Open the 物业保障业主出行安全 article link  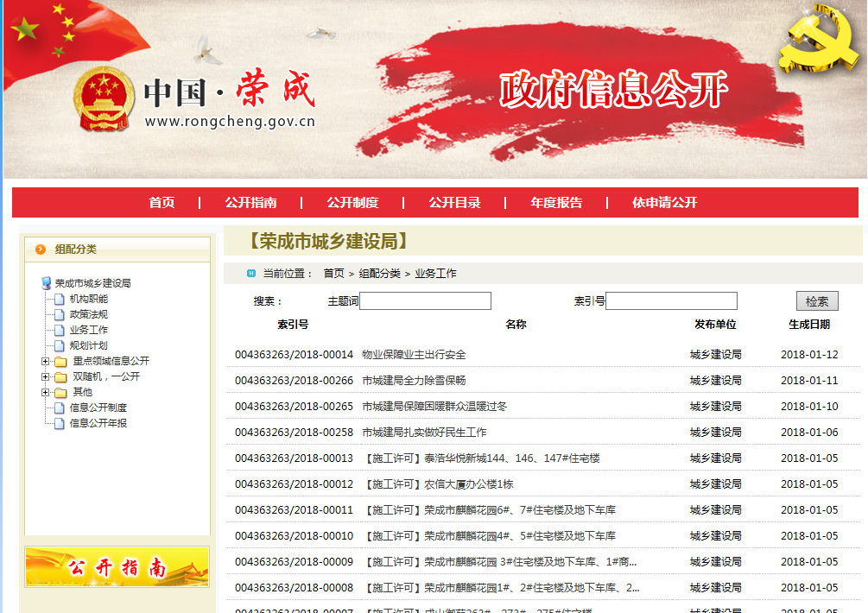(414, 355)
